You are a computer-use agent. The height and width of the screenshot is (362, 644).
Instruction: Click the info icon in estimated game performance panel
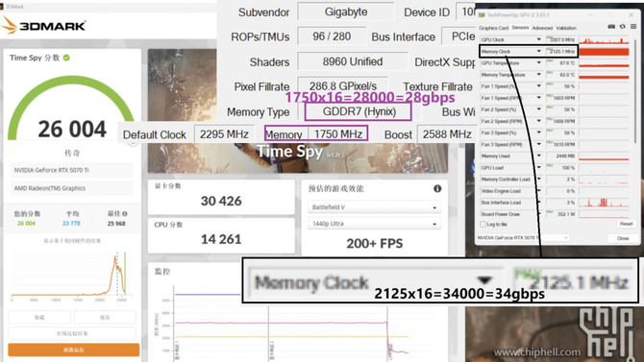coord(437,188)
